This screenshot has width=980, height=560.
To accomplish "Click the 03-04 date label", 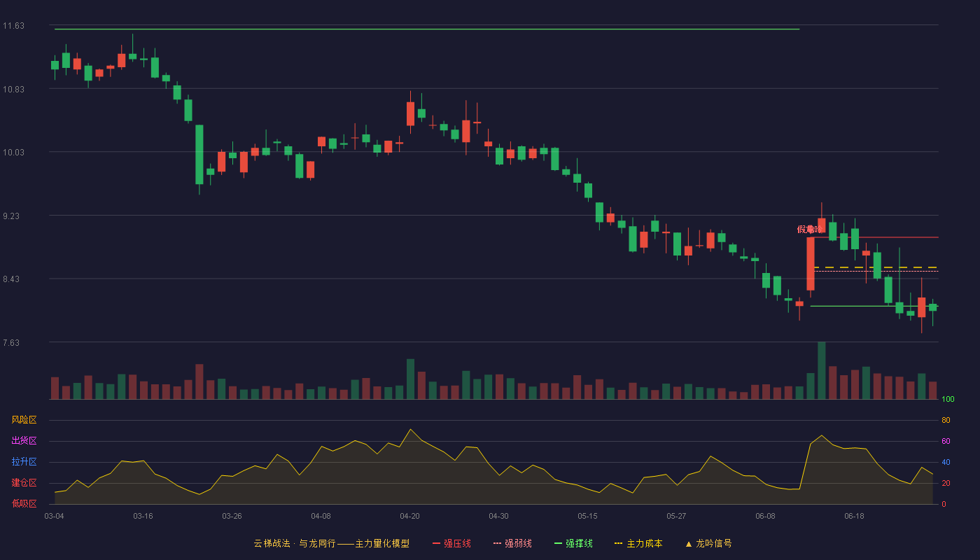I will pyautogui.click(x=54, y=516).
